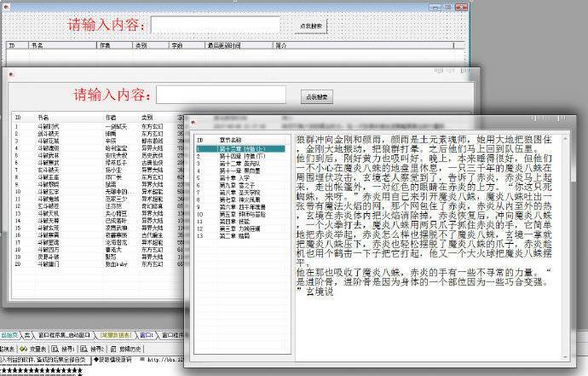Click the search button in the top background window
The width and height of the screenshot is (588, 376).
click(308, 26)
